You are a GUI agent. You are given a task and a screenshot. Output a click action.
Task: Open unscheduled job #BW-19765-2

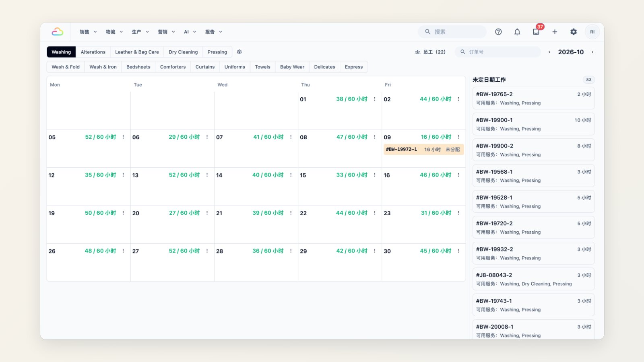(533, 98)
